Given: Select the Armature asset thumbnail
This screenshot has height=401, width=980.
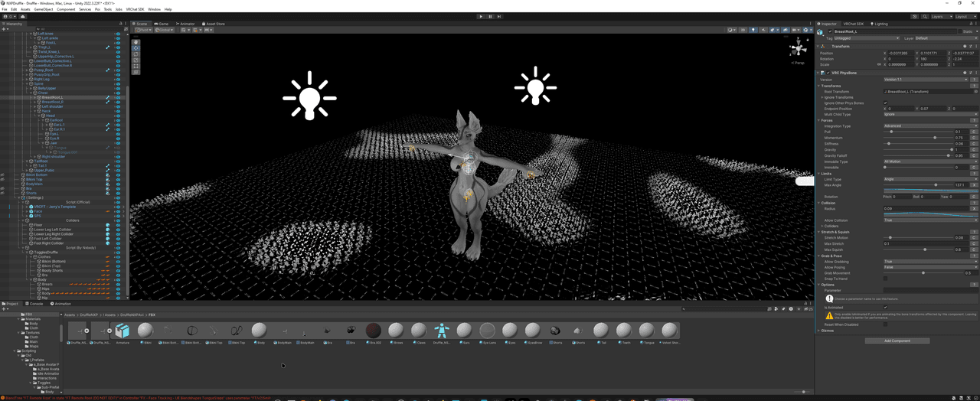Looking at the screenshot, I should click(122, 330).
